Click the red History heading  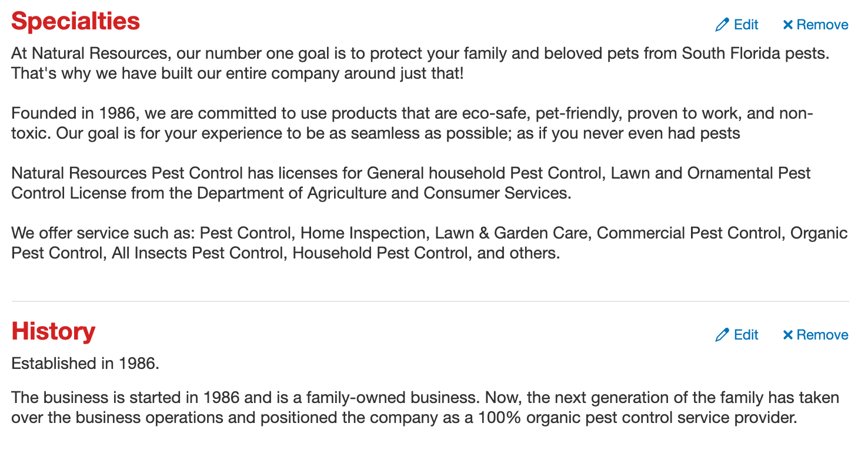pos(54,331)
